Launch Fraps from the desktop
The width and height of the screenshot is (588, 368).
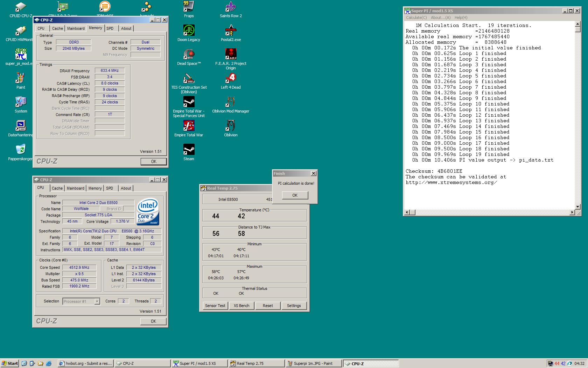189,9
